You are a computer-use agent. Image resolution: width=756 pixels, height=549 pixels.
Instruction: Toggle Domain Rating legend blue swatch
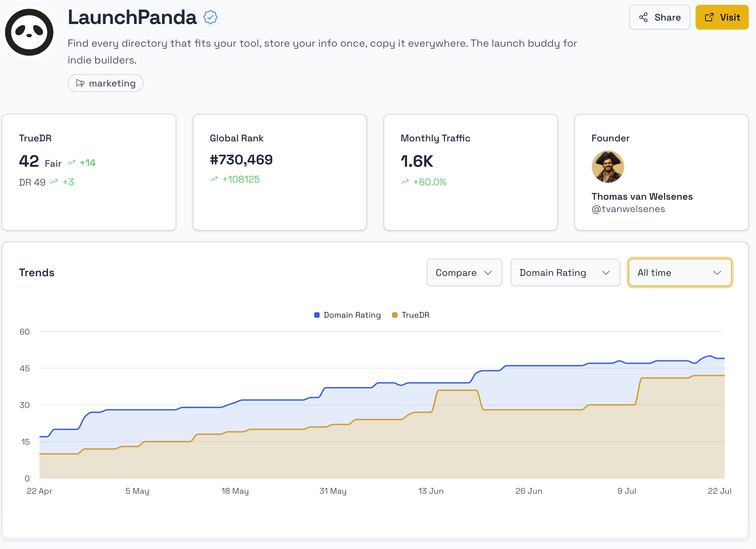tap(317, 315)
